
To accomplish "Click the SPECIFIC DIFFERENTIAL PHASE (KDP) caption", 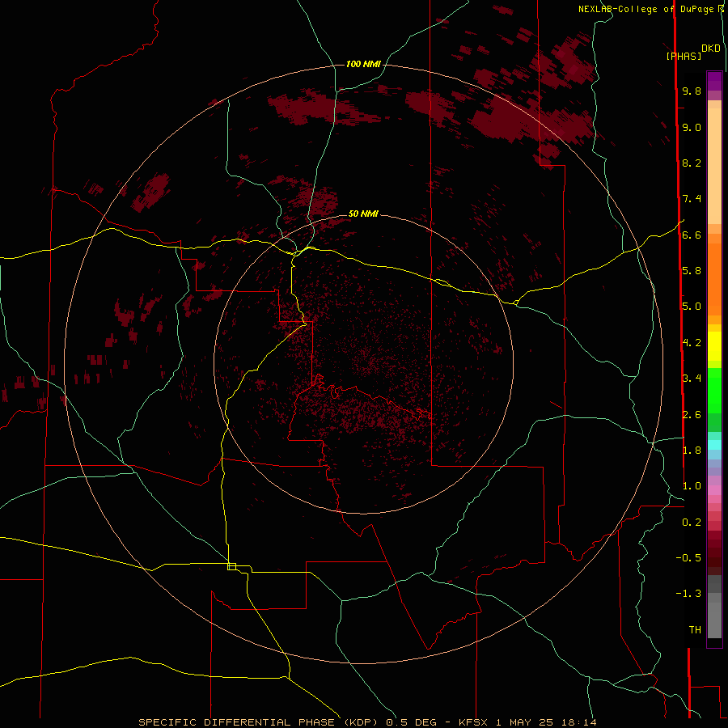I will pyautogui.click(x=260, y=722).
